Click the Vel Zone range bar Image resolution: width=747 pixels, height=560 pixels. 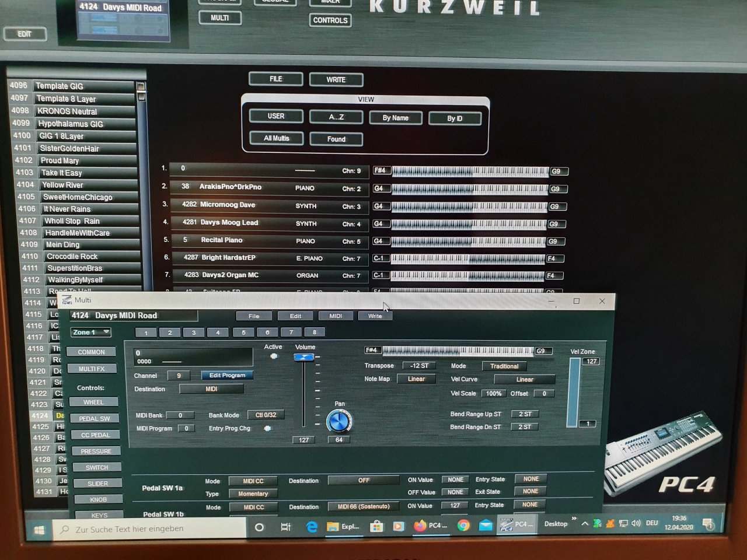click(x=574, y=393)
